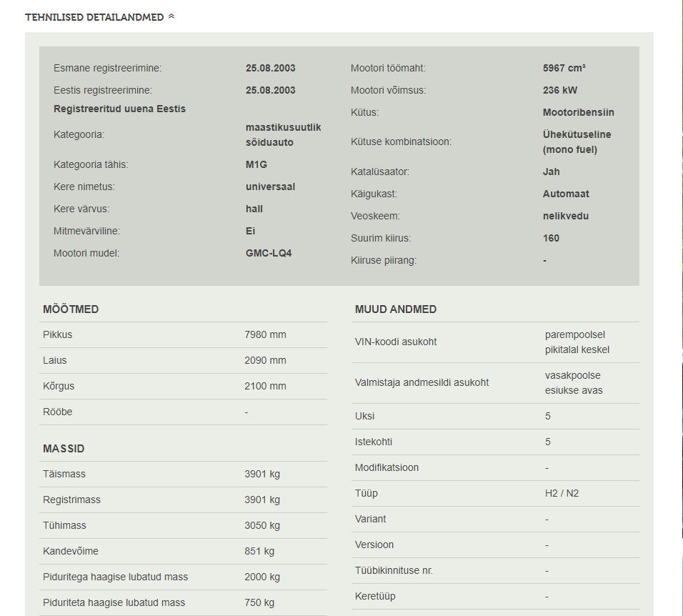Select the Esmane registreerimine date value
The height and width of the screenshot is (616, 683).
tap(270, 68)
